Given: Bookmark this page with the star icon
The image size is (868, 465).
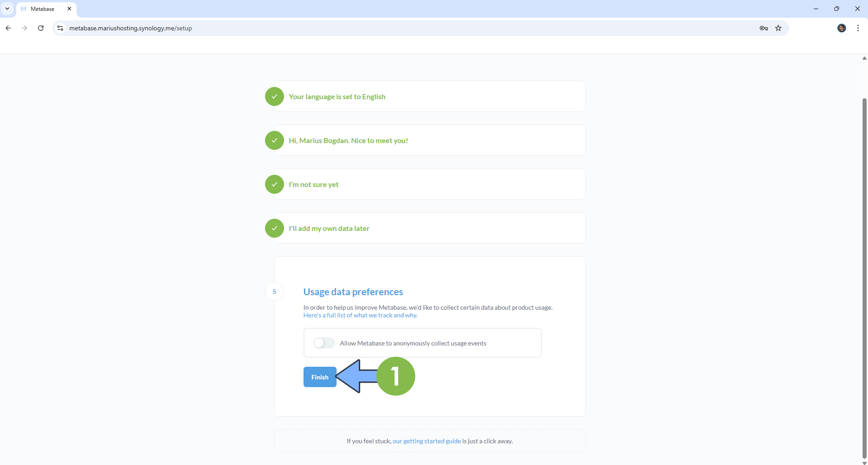Looking at the screenshot, I should point(778,28).
